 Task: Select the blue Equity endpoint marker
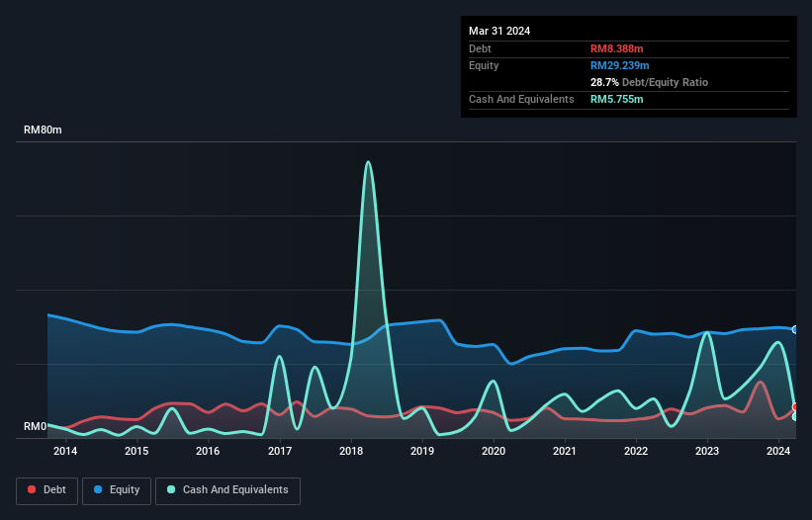(x=795, y=329)
